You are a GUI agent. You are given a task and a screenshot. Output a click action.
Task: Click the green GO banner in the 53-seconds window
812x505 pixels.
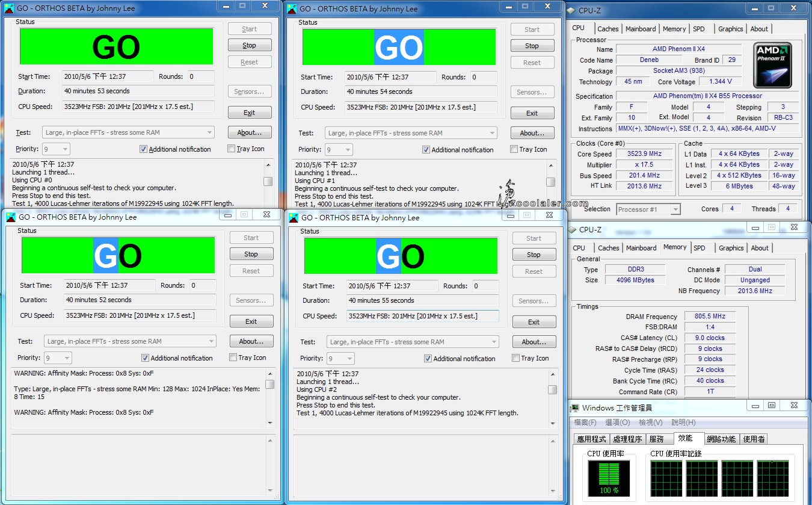click(117, 46)
